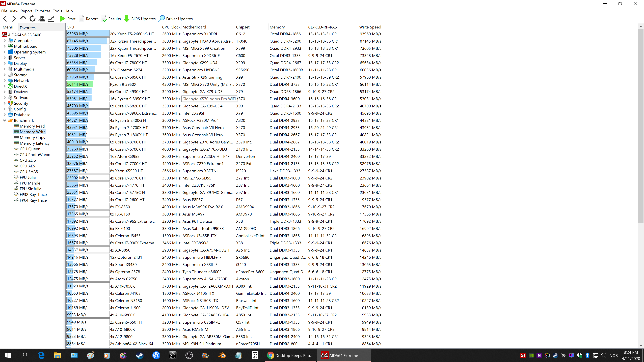Expand the Storage tree node

(5, 75)
